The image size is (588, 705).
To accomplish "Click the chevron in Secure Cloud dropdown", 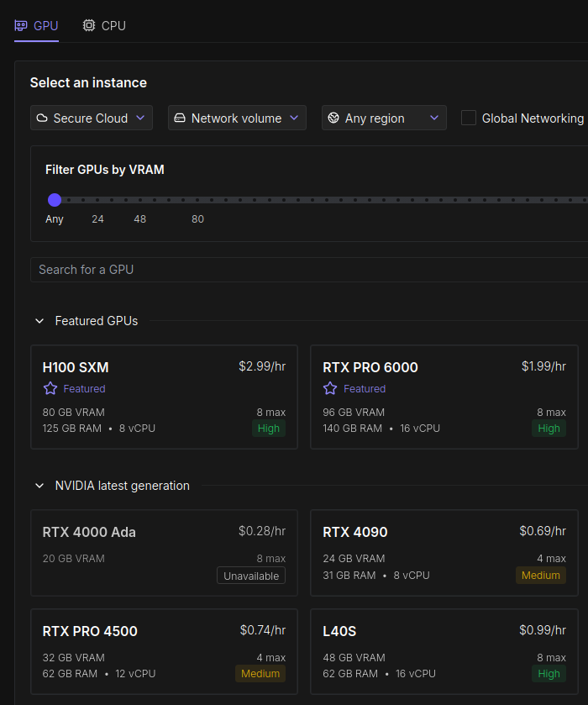I will tap(140, 118).
